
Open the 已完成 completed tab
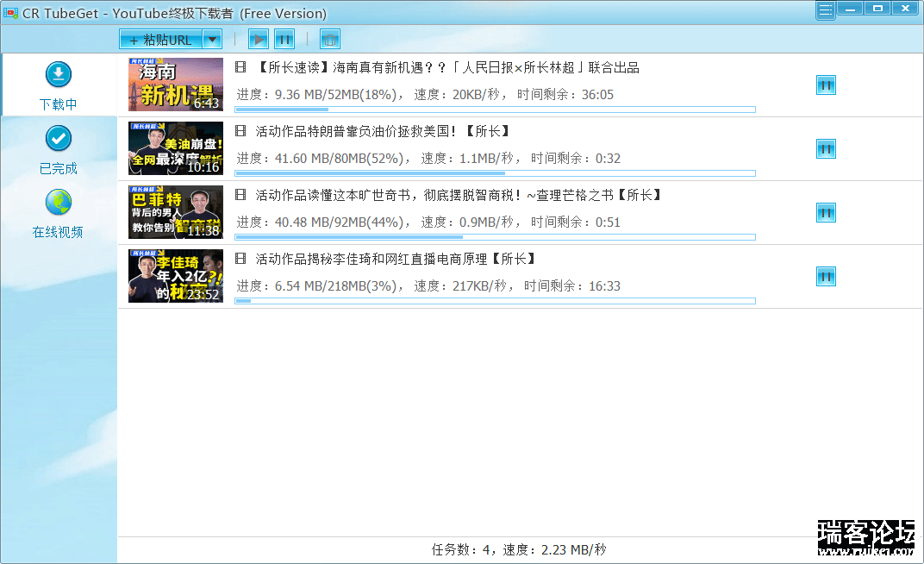coord(59,150)
